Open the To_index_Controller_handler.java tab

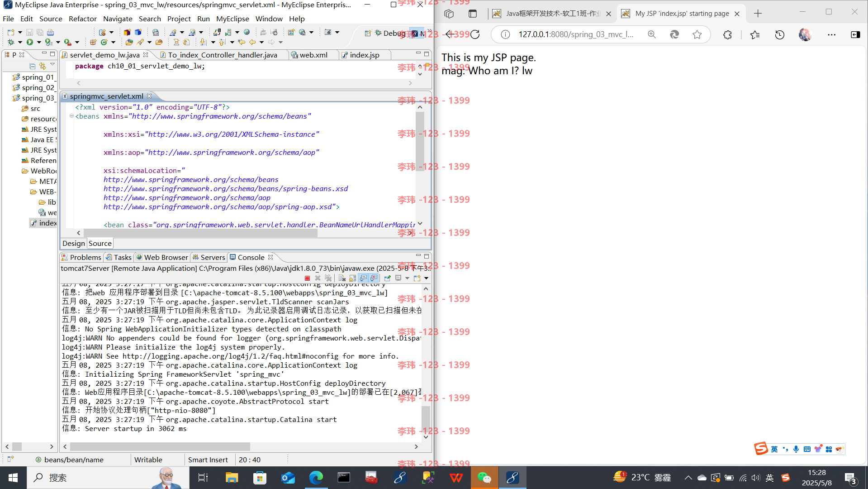point(223,55)
